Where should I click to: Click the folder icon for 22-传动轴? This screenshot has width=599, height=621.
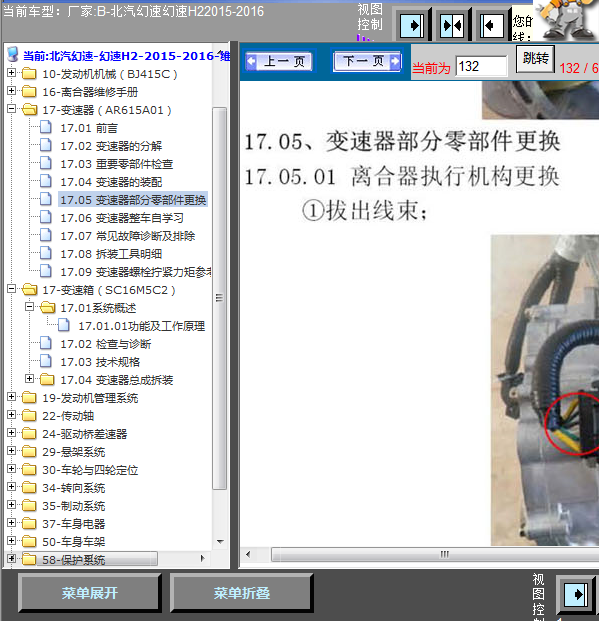(29, 415)
